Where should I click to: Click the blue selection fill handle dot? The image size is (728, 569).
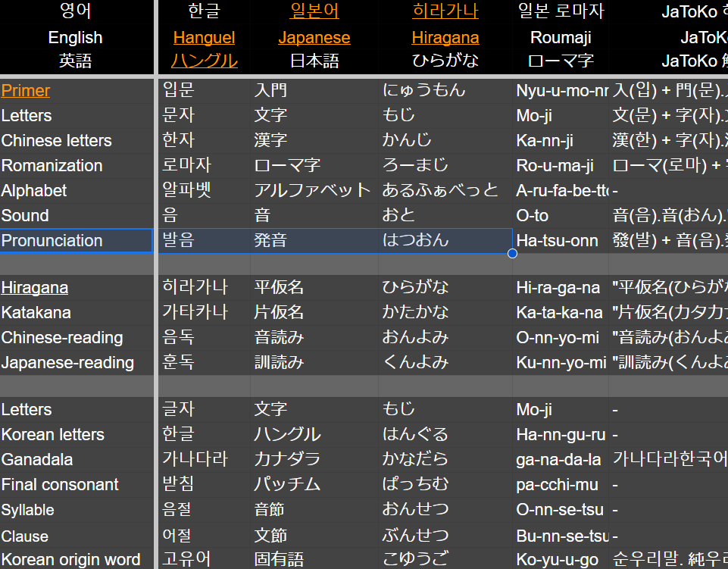pyautogui.click(x=512, y=253)
